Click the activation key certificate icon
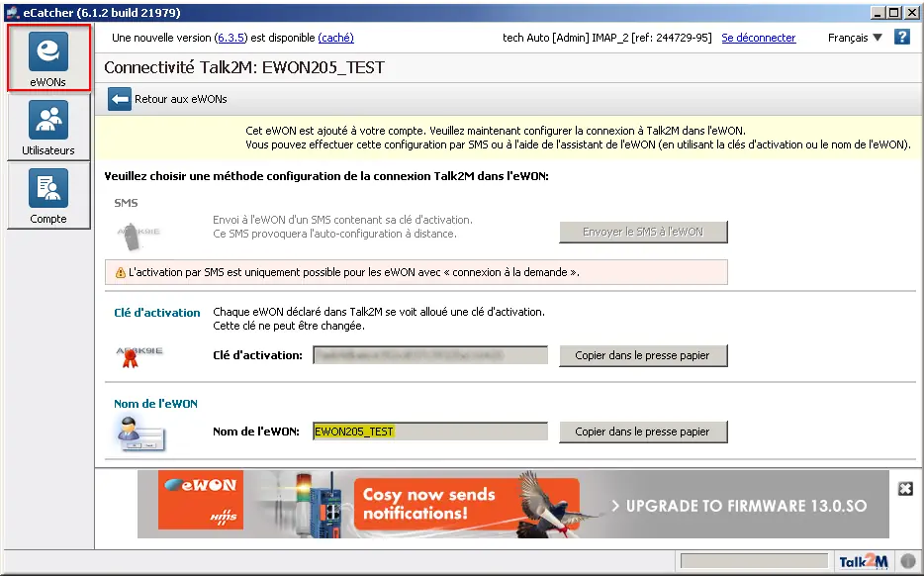The image size is (924, 576). coord(139,357)
